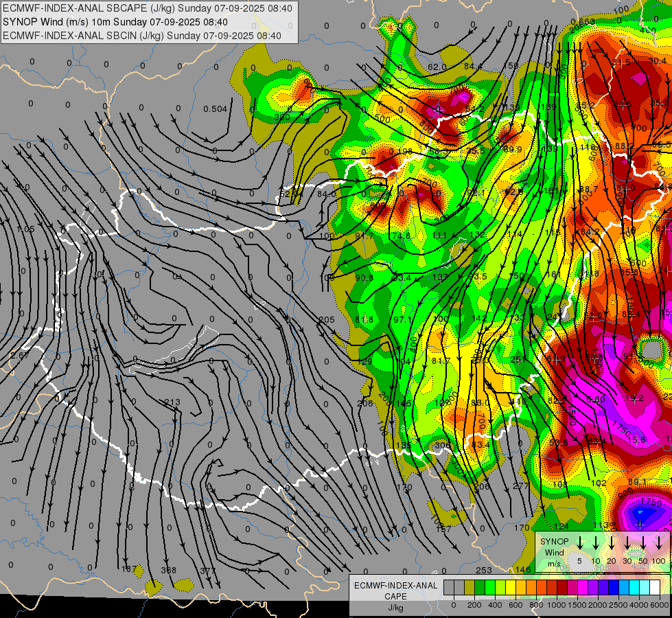Click the 89.1 value on the map

pos(638,481)
